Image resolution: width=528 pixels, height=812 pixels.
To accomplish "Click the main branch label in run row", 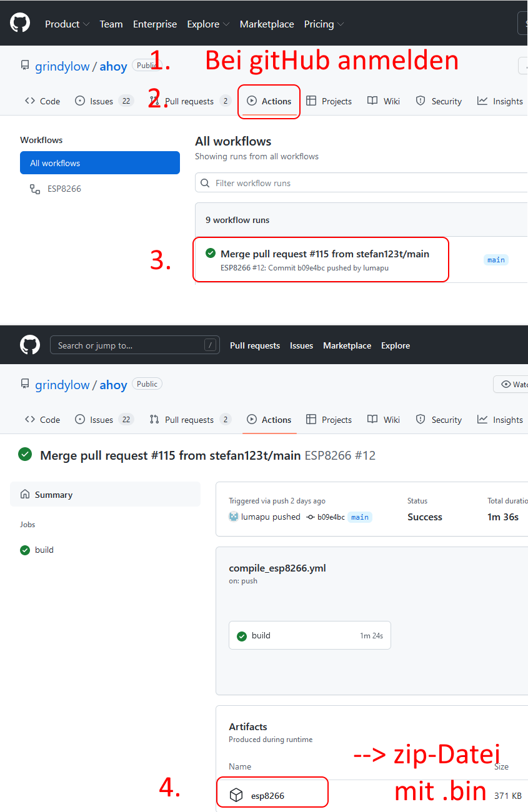I will [x=496, y=260].
